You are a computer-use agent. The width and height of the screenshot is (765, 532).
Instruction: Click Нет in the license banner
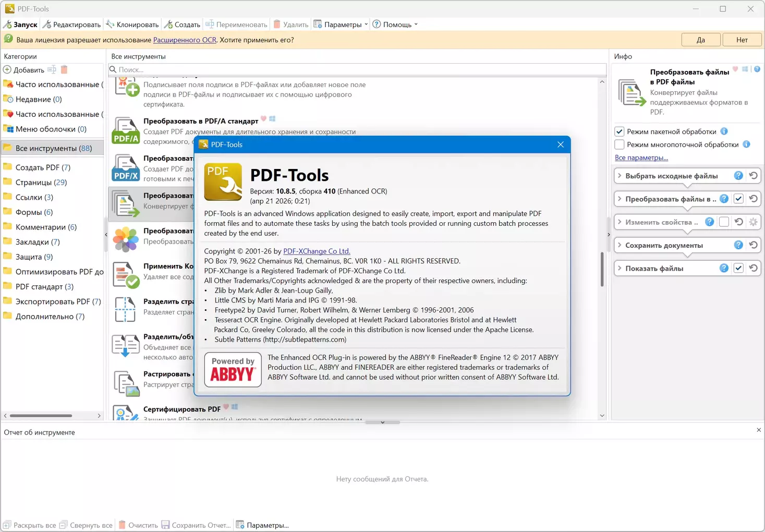coord(742,40)
